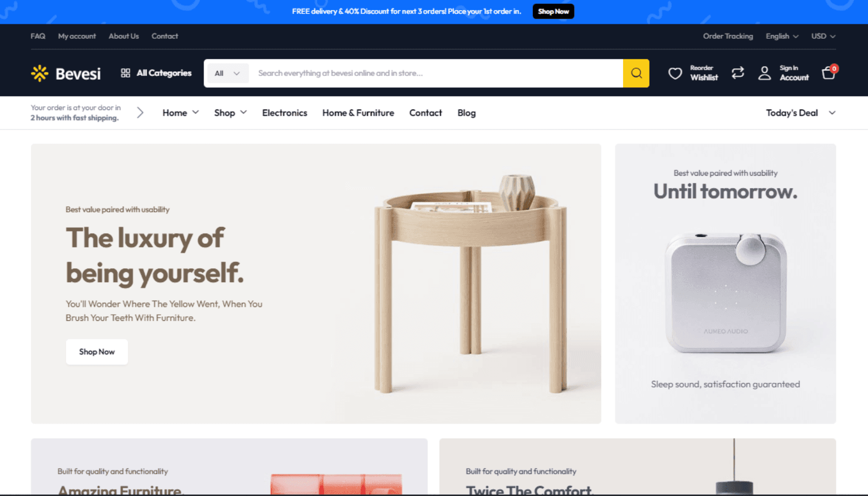This screenshot has width=868, height=496.
Task: Click the Bevesi logo
Action: [66, 73]
